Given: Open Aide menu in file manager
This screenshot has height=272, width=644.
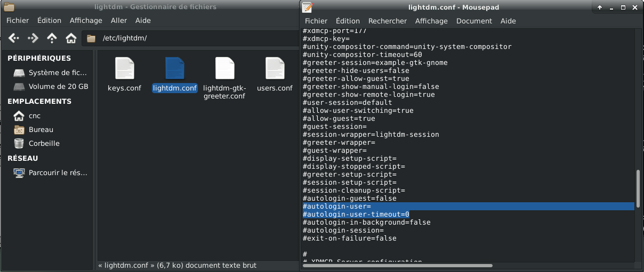Looking at the screenshot, I should pos(143,20).
